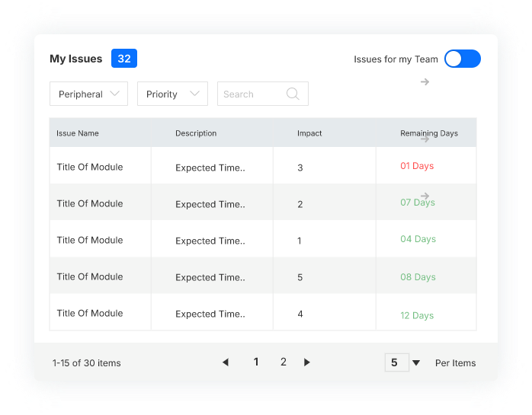The image size is (532, 415).
Task: Open the Peripheral dropdown
Action: pos(88,94)
